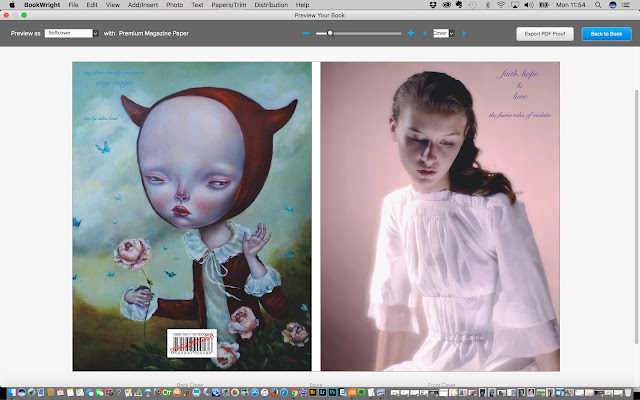This screenshot has height=400, width=640.
Task: Click the 'faith, hope & love' title text
Action: pos(519,84)
